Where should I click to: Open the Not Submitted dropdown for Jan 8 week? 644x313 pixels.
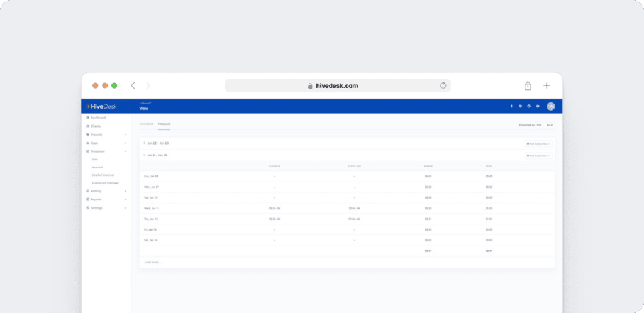pos(539,155)
